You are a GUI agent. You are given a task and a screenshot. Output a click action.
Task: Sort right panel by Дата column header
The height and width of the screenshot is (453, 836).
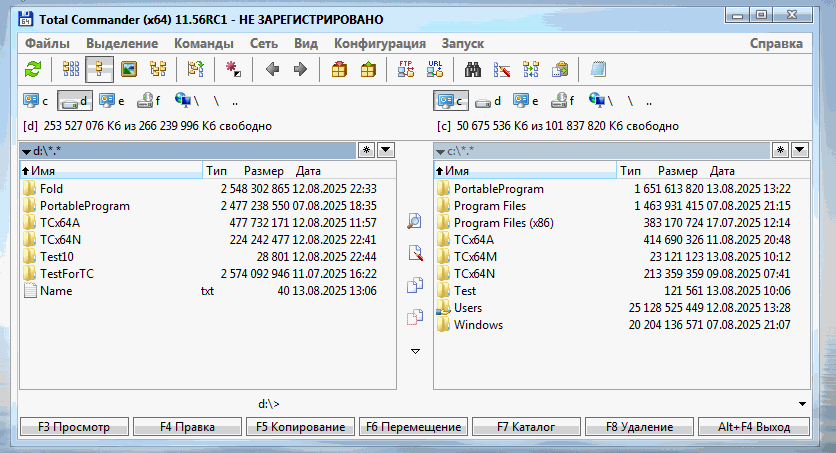[x=722, y=171]
